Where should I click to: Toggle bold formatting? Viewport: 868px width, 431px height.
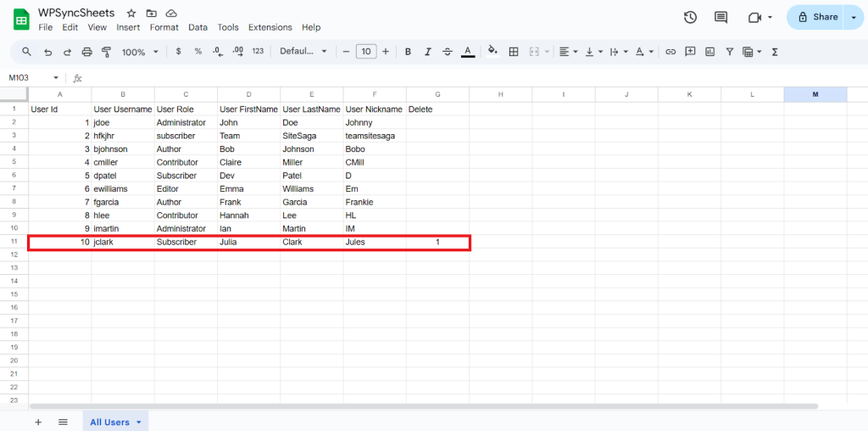tap(408, 52)
